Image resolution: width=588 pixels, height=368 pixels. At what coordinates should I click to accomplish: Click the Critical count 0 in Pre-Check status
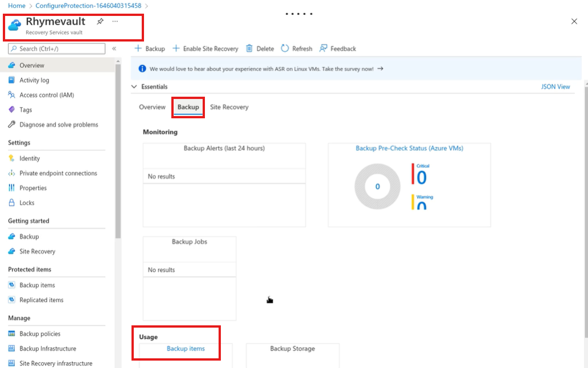(x=421, y=177)
